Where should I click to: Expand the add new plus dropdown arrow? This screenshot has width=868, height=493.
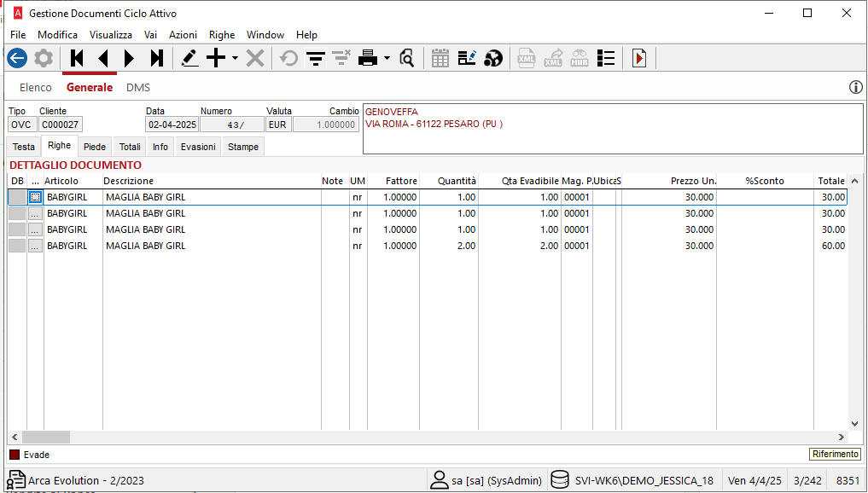coord(236,58)
